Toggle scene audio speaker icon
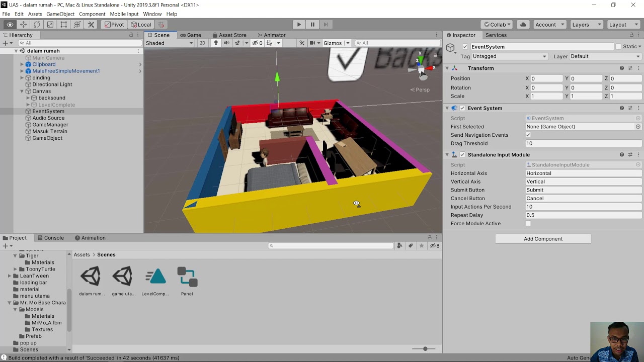The height and width of the screenshot is (362, 644). (226, 43)
